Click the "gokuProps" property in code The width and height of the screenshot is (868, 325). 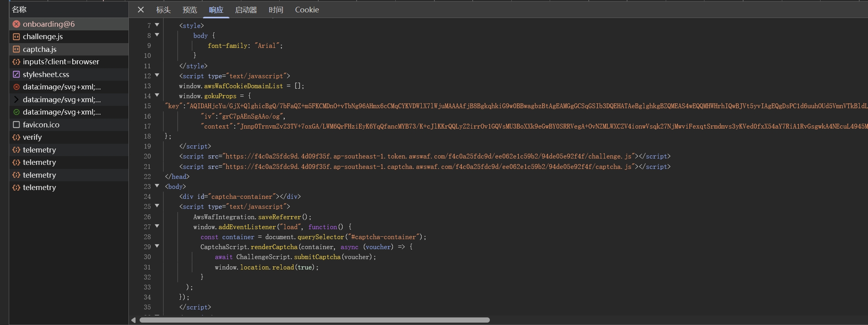coord(220,96)
